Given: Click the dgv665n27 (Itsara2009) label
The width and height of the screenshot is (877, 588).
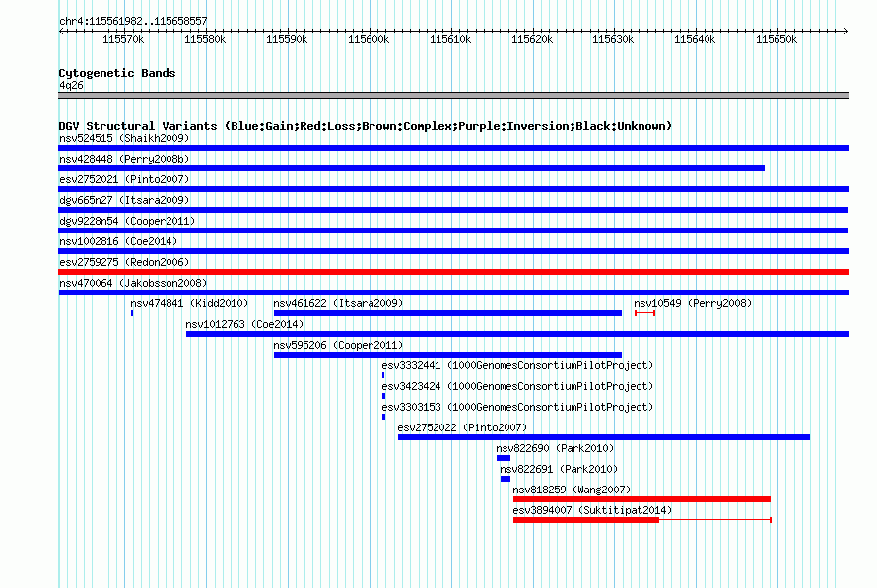Looking at the screenshot, I should tap(124, 200).
